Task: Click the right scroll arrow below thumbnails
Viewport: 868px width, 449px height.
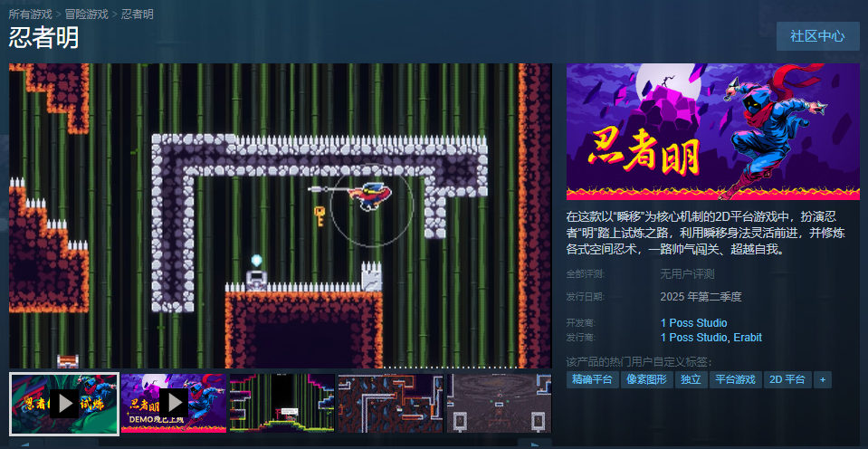Action: (x=534, y=444)
